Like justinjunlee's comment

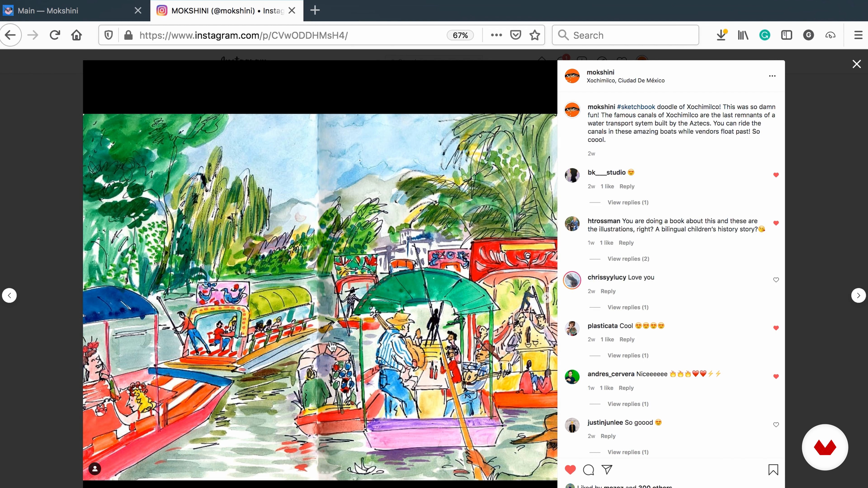[776, 425]
